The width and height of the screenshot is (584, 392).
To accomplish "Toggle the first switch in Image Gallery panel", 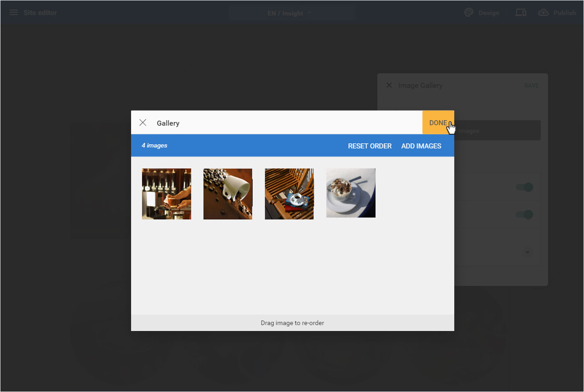I will click(x=524, y=187).
